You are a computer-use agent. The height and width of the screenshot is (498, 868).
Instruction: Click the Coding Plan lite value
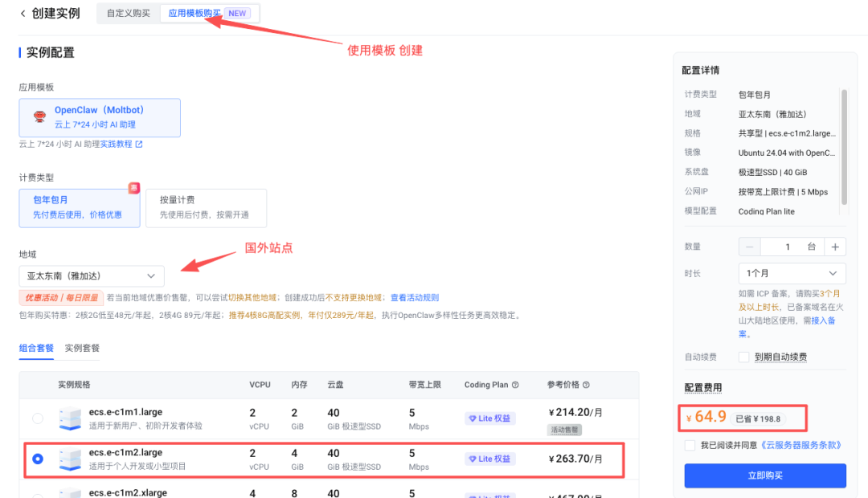coord(766,211)
